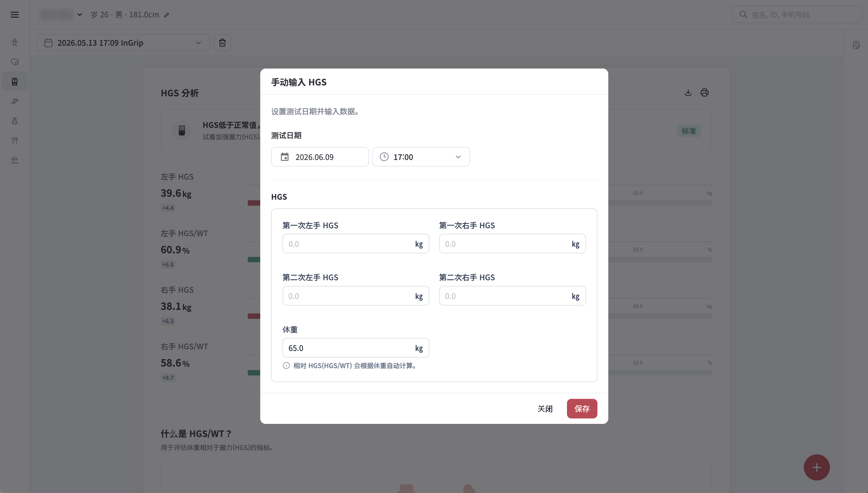Click the 保存 save button
Screen dimensions: 868x493
click(x=582, y=408)
